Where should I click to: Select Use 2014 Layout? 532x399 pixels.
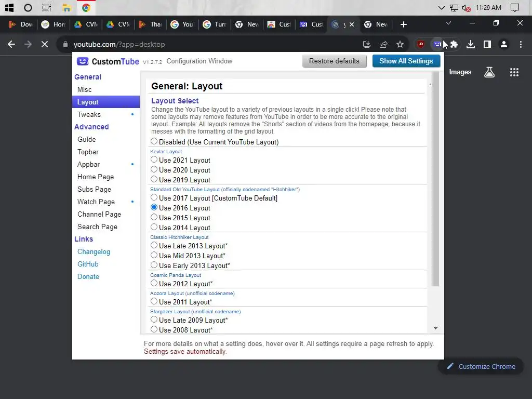(154, 227)
